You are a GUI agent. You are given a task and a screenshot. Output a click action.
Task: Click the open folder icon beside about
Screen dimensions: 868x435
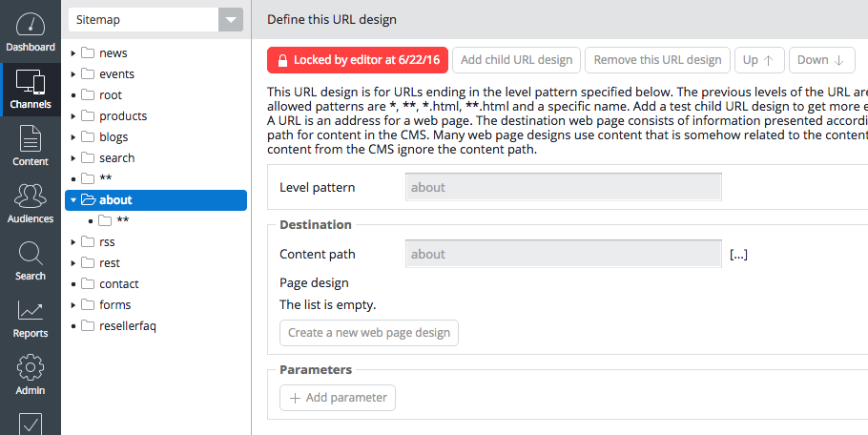[88, 199]
